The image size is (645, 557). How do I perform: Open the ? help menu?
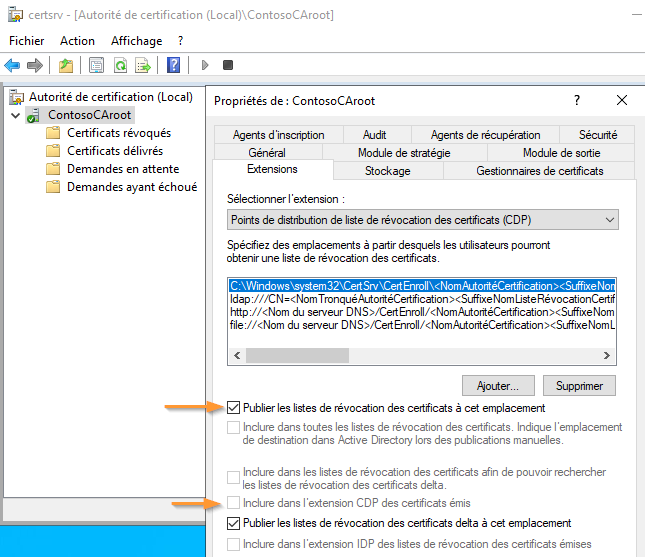coord(180,41)
